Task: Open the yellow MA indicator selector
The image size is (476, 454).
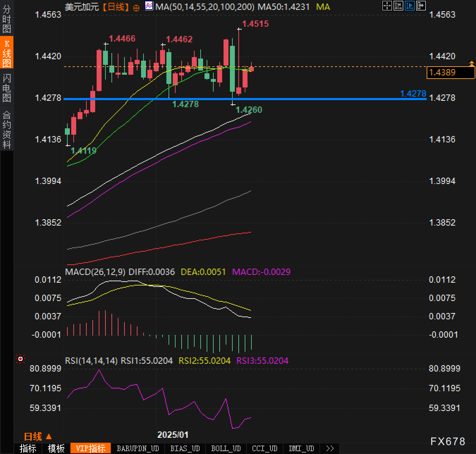Action: [x=323, y=7]
